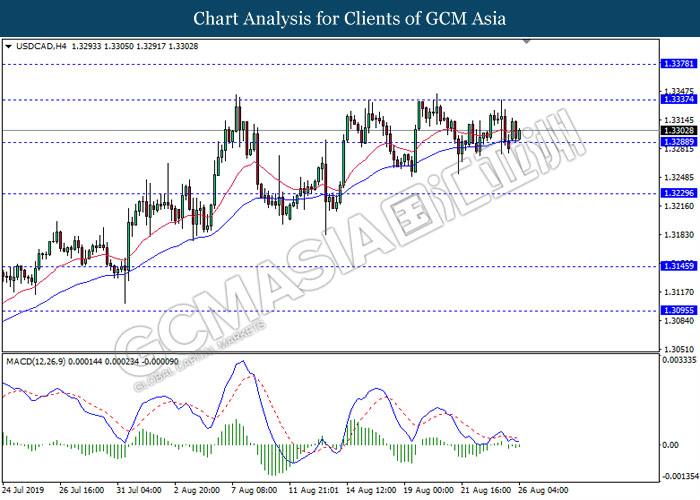This screenshot has height=500, width=700.
Task: Click the 1.32485 price axis value
Action: (x=679, y=178)
